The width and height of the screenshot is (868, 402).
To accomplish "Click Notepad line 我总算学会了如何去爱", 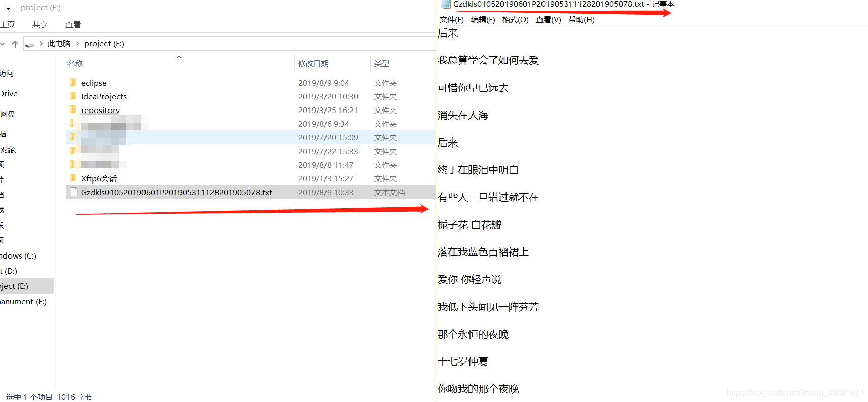I will [x=488, y=60].
